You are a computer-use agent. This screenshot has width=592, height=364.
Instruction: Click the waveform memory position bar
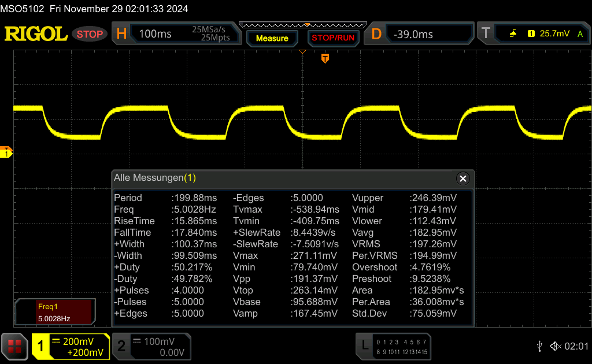point(302,25)
